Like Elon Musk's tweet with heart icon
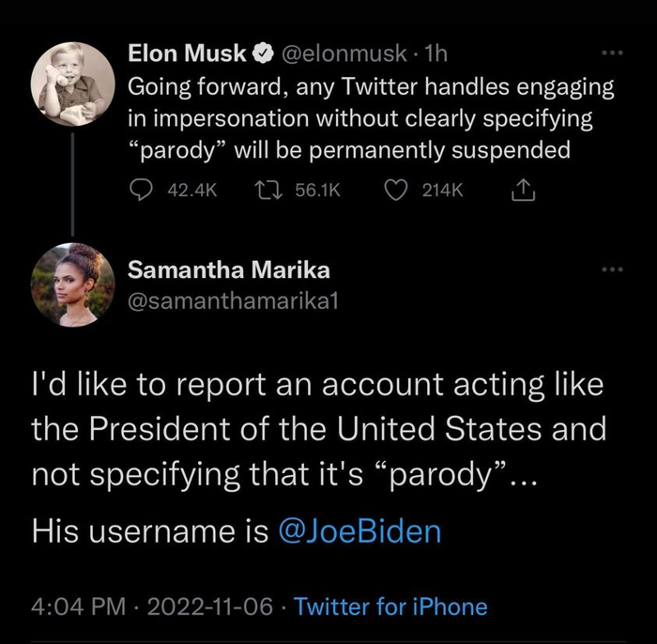Viewport: 657px width, 644px height. click(396, 190)
